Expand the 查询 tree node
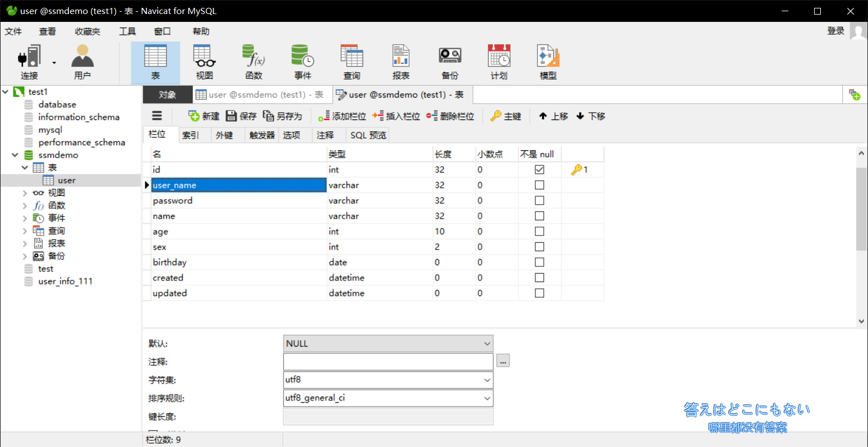The height and width of the screenshot is (447, 868). click(25, 231)
